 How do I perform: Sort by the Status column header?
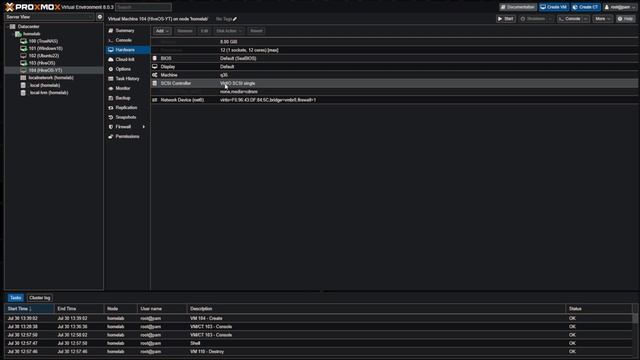click(x=599, y=309)
